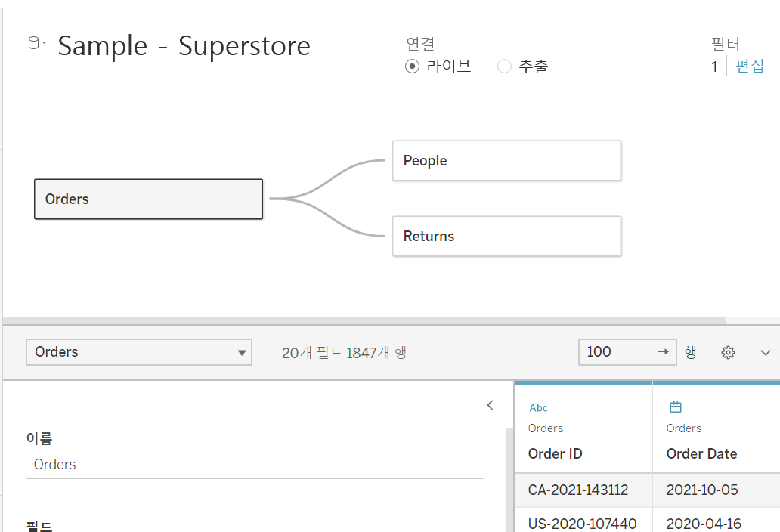Click the 20개 필드 1847개 행 summary text
The width and height of the screenshot is (780, 532).
point(344,352)
